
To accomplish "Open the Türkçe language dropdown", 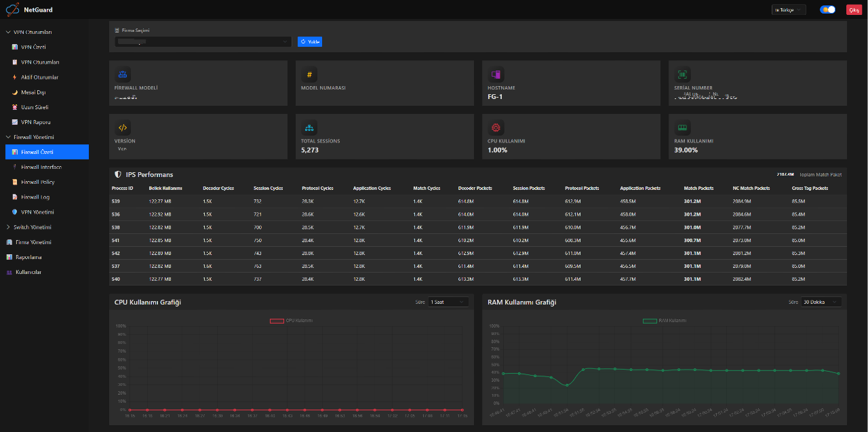I will coord(789,9).
